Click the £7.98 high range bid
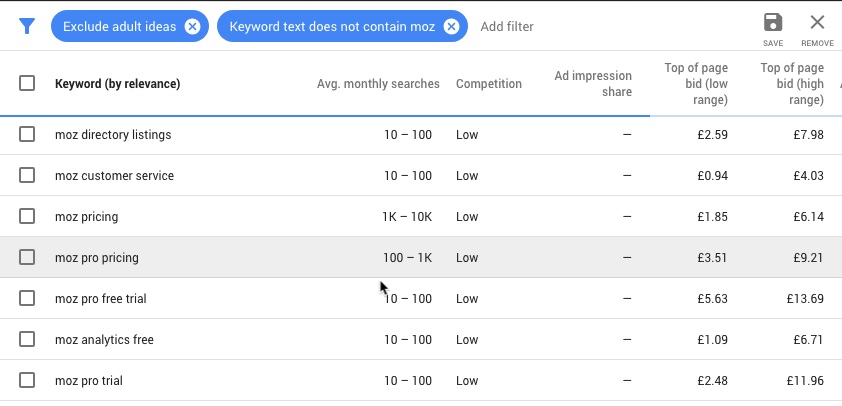Image resolution: width=842 pixels, height=406 pixels. pos(808,135)
